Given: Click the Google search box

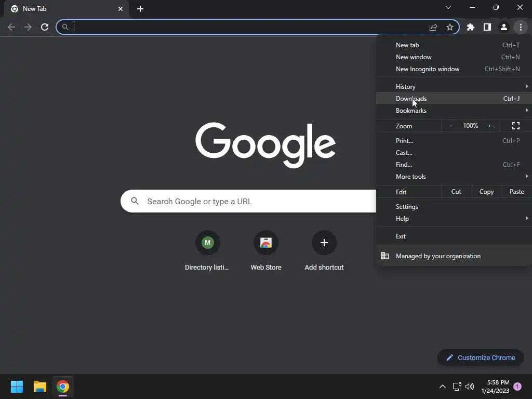Looking at the screenshot, I should (x=248, y=201).
